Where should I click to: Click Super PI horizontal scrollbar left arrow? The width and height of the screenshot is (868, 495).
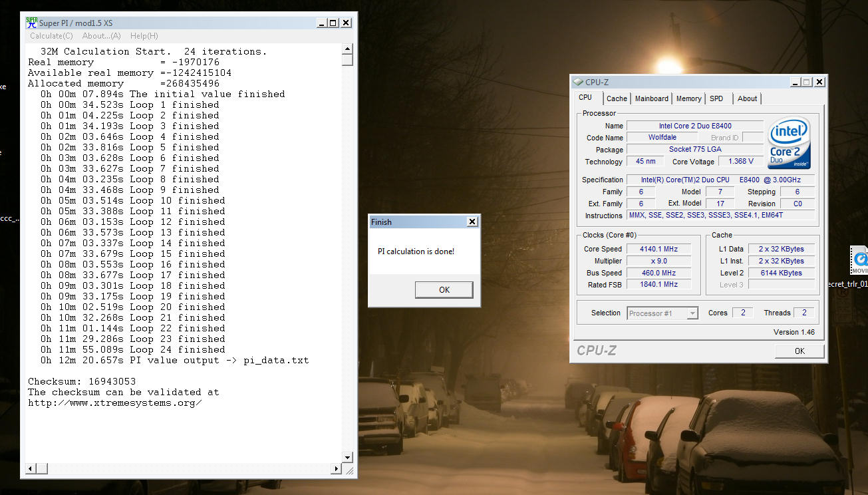pos(31,468)
